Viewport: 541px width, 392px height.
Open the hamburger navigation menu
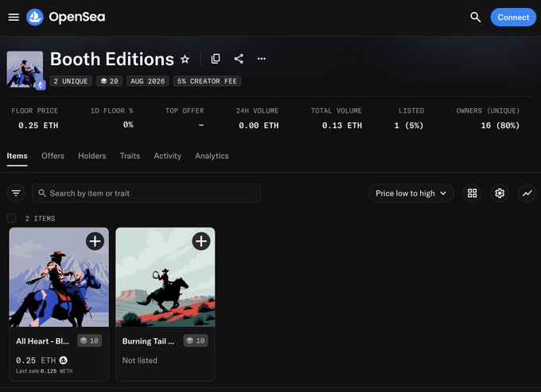point(14,17)
